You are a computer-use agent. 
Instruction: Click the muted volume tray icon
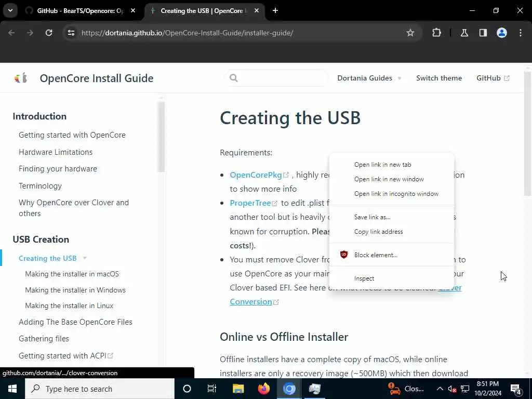pyautogui.click(x=453, y=389)
